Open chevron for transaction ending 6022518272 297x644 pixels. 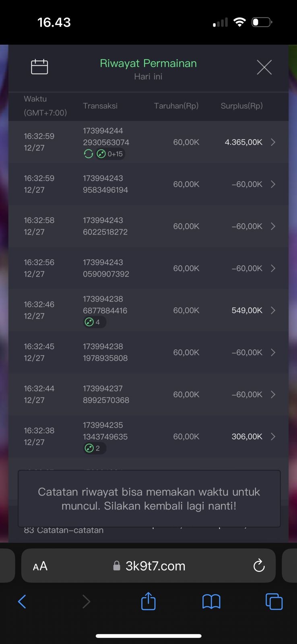273,226
